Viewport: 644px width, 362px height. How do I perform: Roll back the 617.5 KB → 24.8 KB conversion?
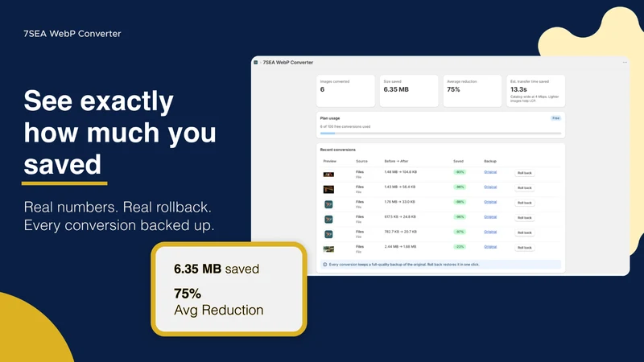(525, 218)
